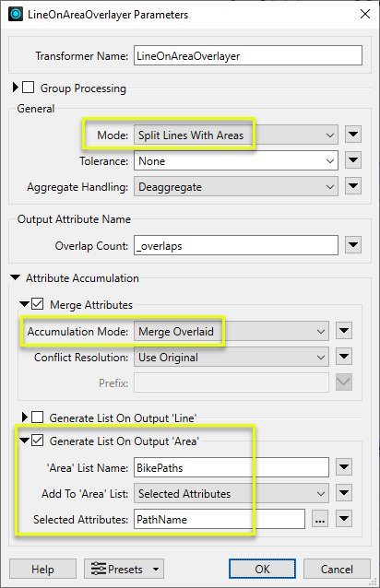
Task: Open the Presets menu button
Action: point(124,570)
